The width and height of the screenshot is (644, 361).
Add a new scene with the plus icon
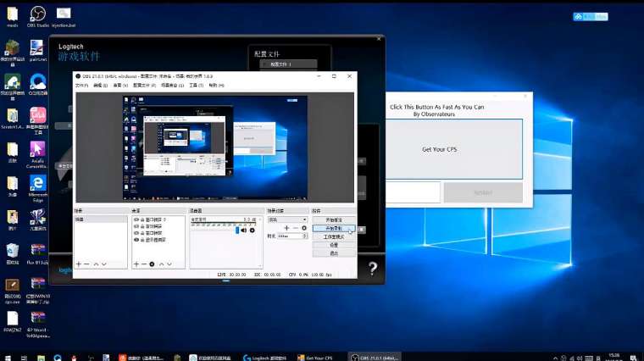pyautogui.click(x=79, y=264)
